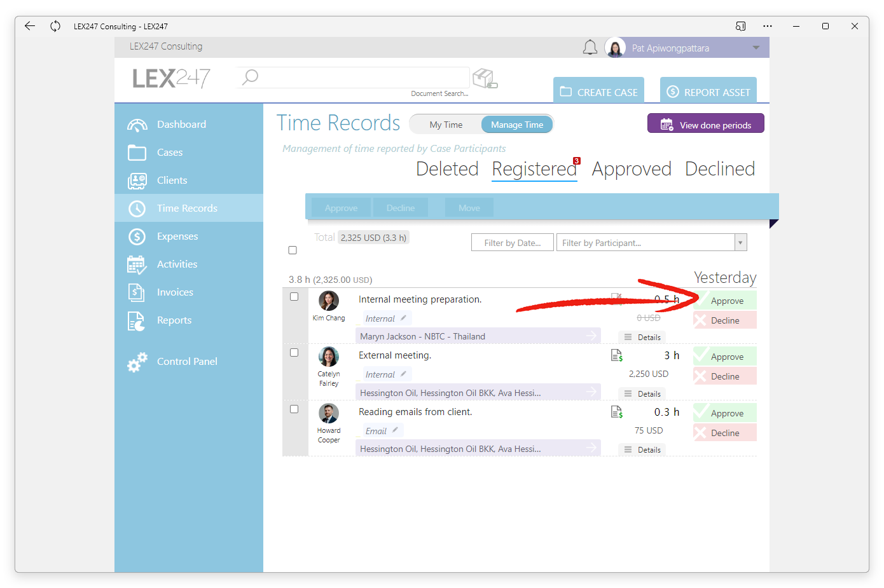
Task: Approve the Internal meeting preparation record
Action: 725,301
